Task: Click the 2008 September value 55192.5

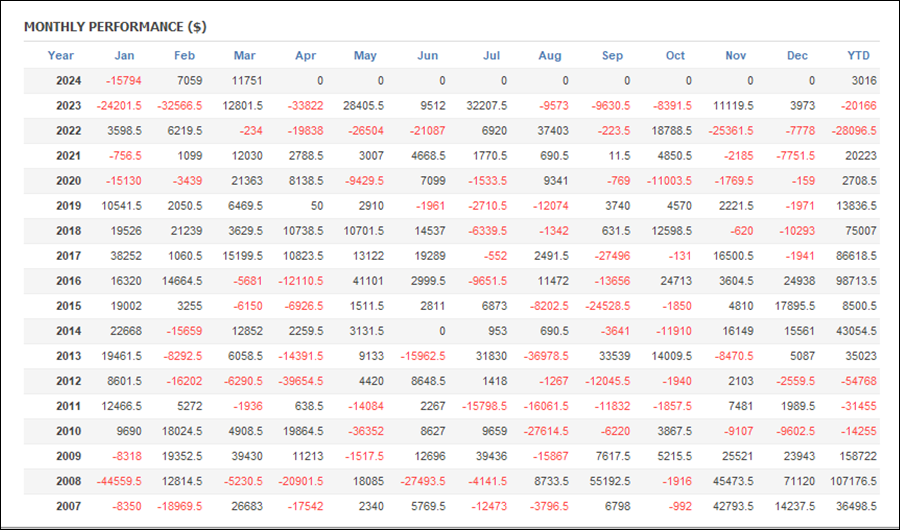Action: [x=610, y=481]
